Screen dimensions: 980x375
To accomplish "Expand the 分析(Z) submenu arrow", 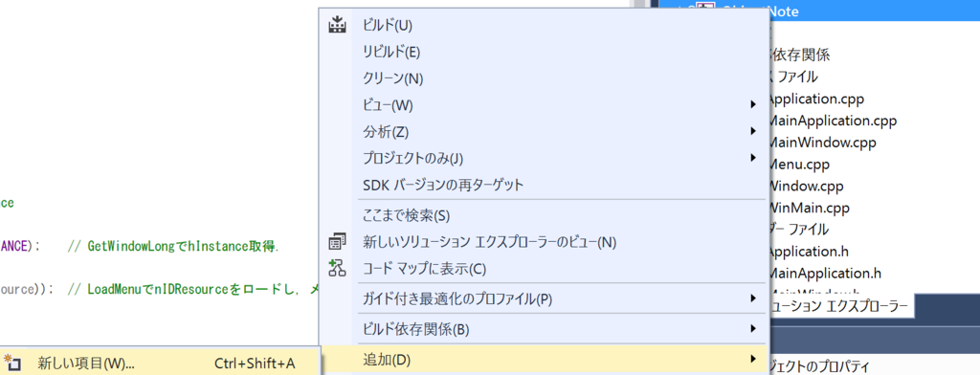I will pos(754,131).
